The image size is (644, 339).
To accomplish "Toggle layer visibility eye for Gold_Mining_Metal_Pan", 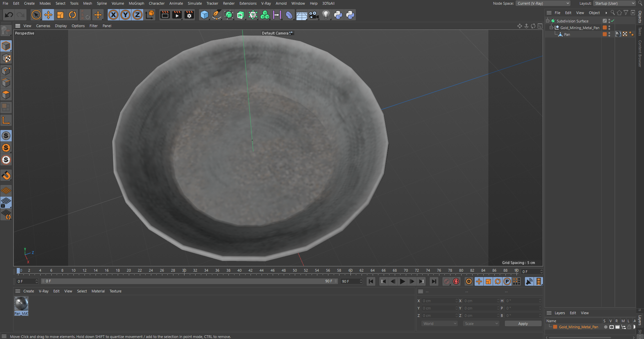I will (x=611, y=327).
